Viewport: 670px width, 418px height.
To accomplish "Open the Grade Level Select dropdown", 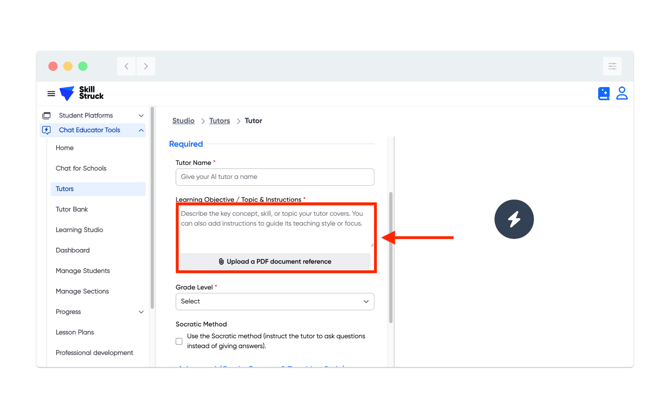I will (275, 301).
